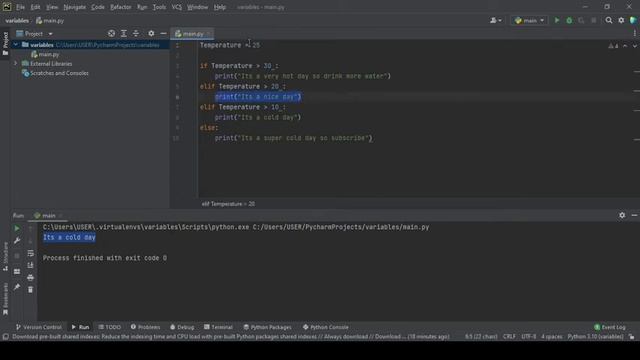Open the VCS menu
Image resolution: width=640 pixels, height=360 pixels.
[x=177, y=7]
